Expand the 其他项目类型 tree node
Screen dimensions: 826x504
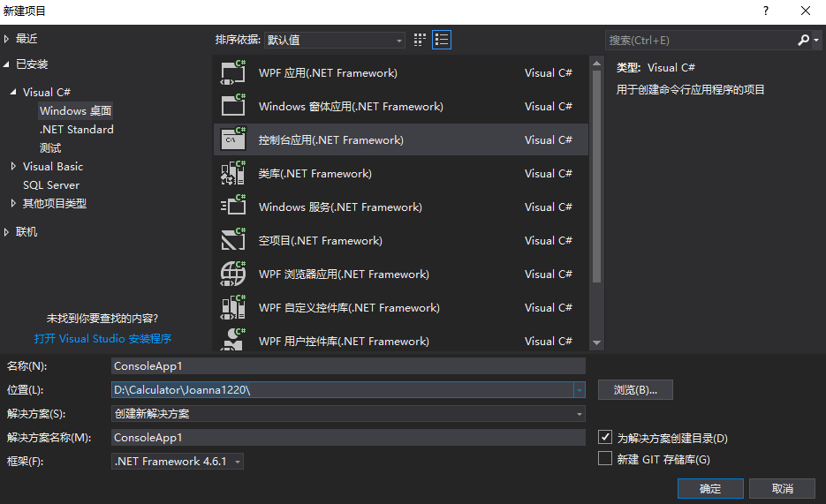pyautogui.click(x=13, y=203)
